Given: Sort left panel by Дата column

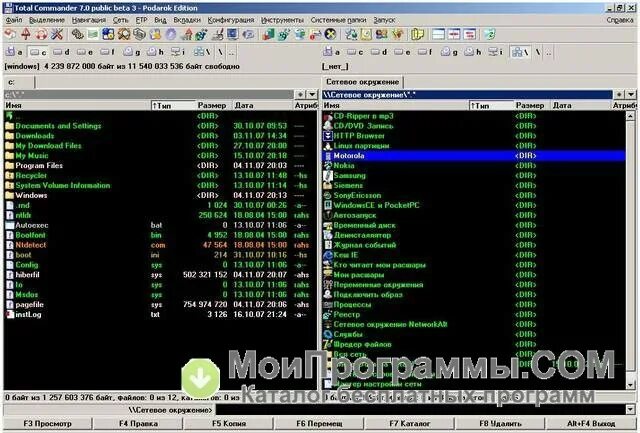Looking at the screenshot, I should [262, 105].
